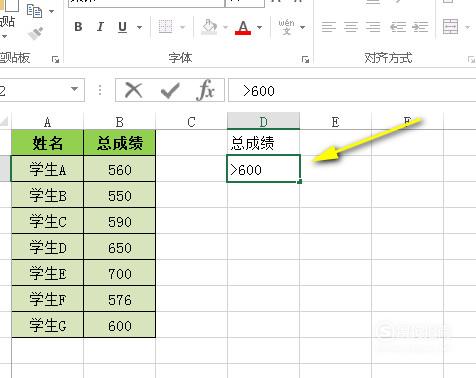Select the 学生E cell
The height and width of the screenshot is (378, 476).
pos(47,273)
